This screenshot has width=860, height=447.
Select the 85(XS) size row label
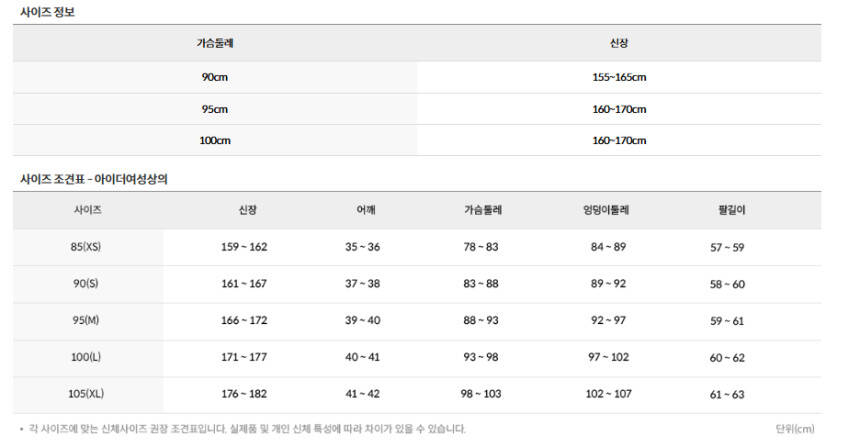86,247
